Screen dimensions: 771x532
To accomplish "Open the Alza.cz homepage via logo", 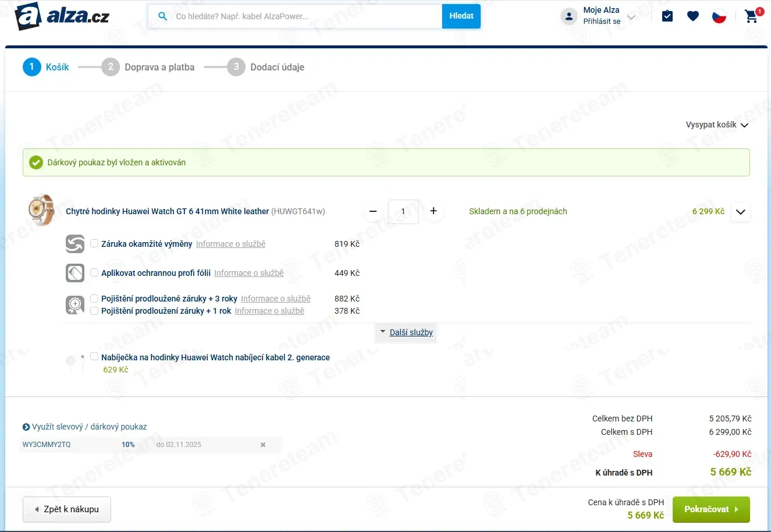I will pos(58,16).
